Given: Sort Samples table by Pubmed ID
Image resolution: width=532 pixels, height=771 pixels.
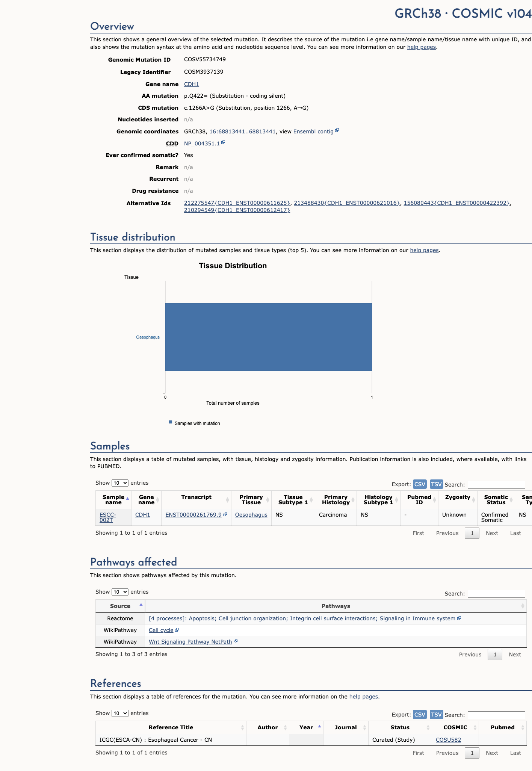Looking at the screenshot, I should 419,500.
